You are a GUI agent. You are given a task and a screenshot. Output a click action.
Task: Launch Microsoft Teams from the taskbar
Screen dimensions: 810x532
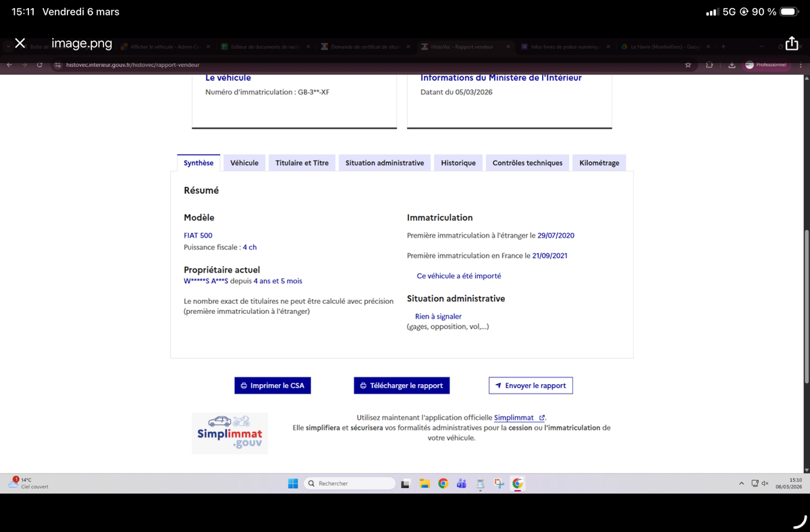pyautogui.click(x=462, y=483)
